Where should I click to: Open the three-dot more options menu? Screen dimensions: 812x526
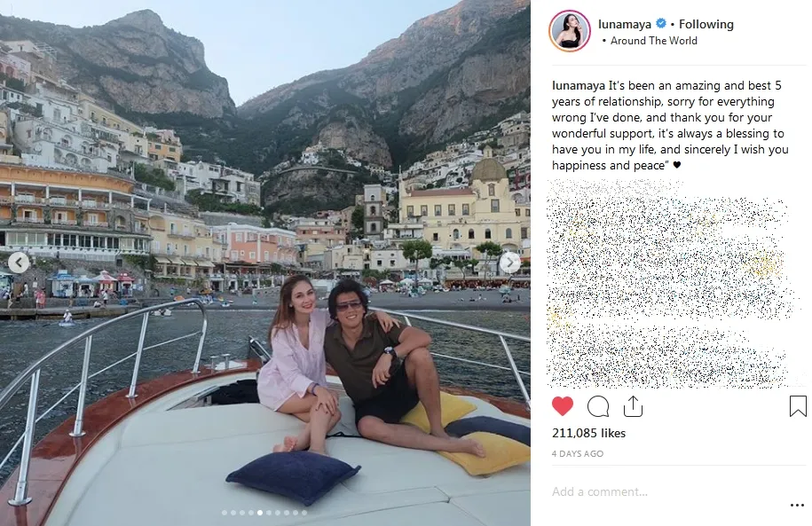(x=796, y=506)
